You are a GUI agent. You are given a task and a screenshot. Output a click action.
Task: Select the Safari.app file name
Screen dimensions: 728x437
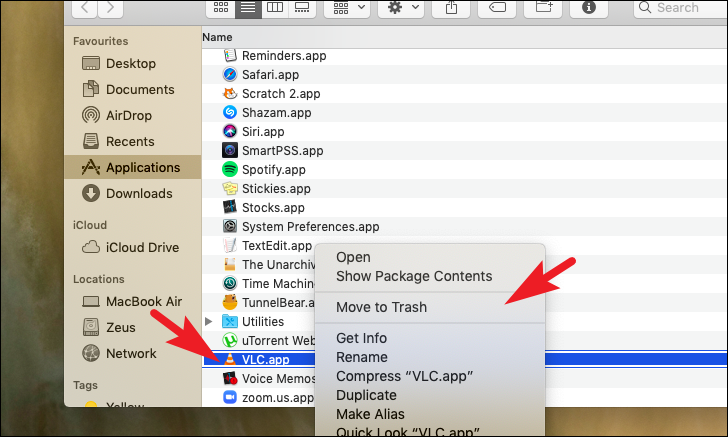tap(270, 75)
